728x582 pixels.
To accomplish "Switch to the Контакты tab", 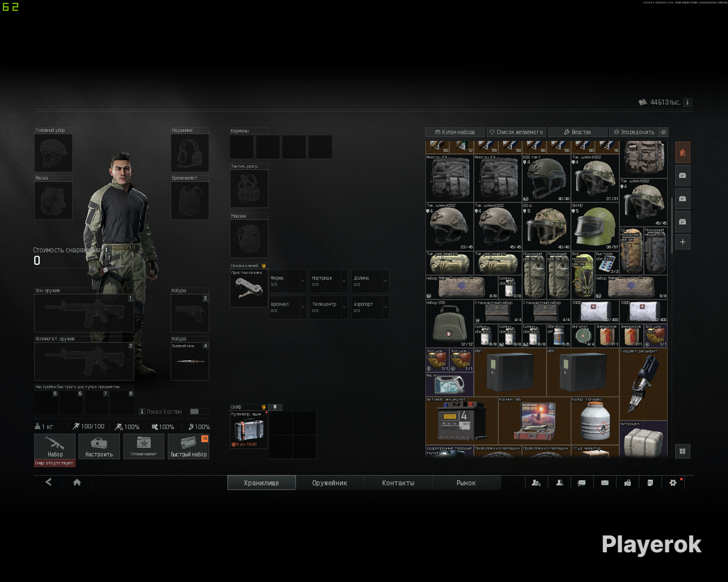I will point(398,482).
